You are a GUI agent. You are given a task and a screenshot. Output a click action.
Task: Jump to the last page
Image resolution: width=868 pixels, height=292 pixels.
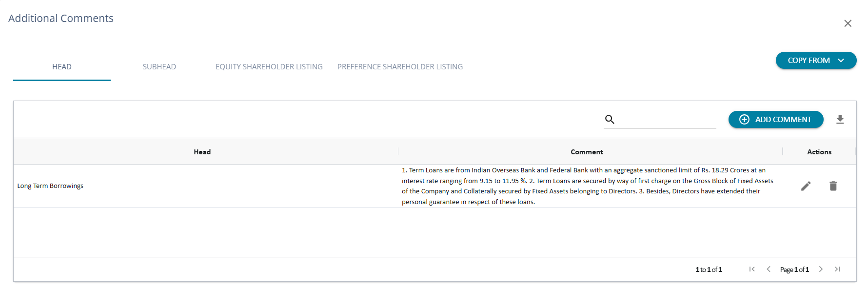[837, 269]
